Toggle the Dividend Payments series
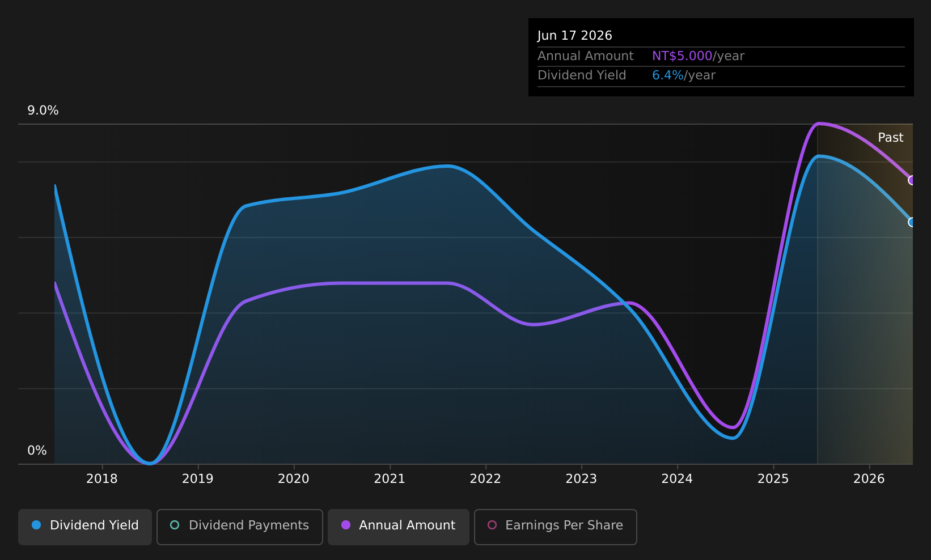 point(240,527)
